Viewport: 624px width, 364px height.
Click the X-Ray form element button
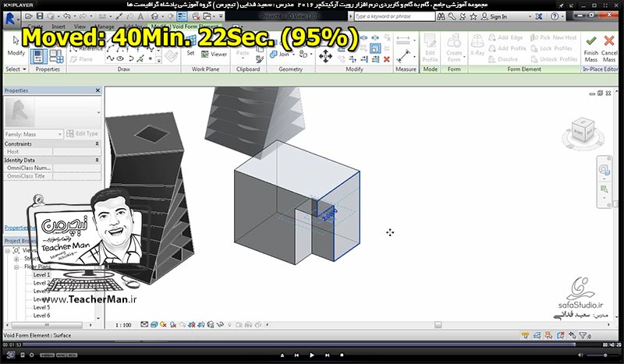tap(477, 45)
